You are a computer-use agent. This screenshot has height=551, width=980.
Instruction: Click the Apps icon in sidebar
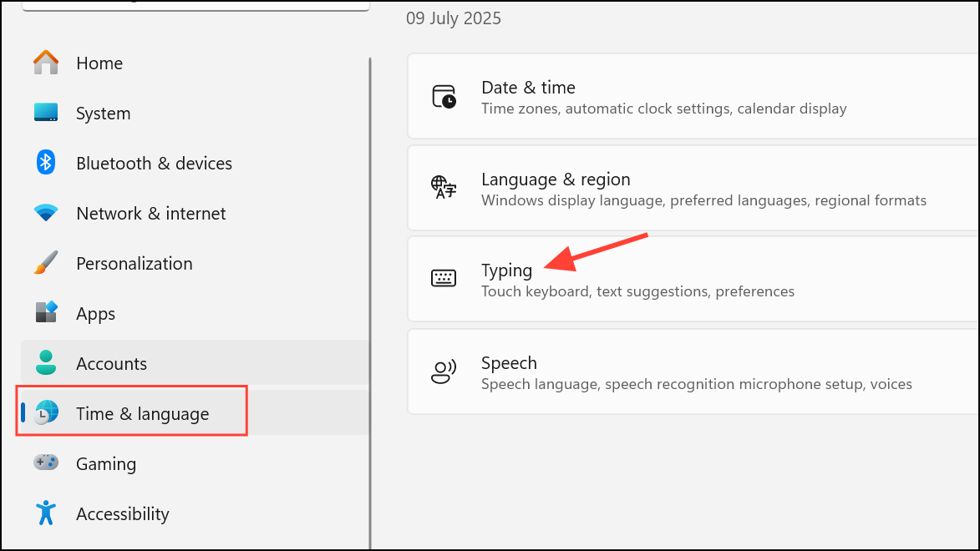coord(46,313)
